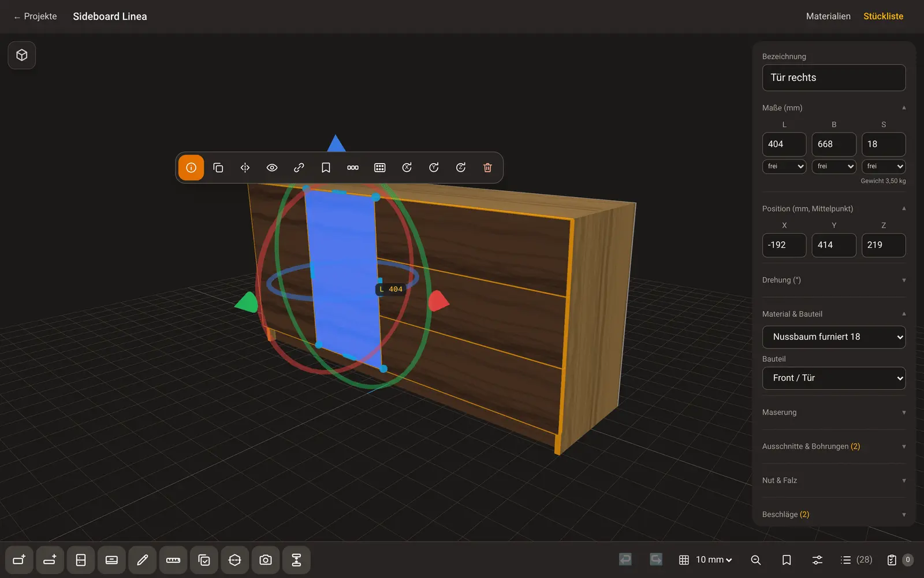
Task: Rotate part around Z axis
Action: click(461, 168)
